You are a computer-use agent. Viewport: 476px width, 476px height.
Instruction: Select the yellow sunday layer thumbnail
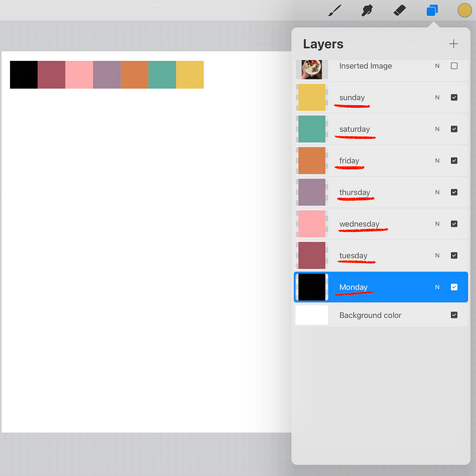[x=312, y=97]
